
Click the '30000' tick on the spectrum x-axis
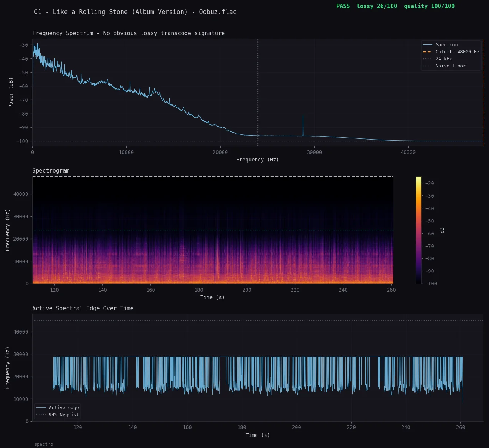pos(315,152)
